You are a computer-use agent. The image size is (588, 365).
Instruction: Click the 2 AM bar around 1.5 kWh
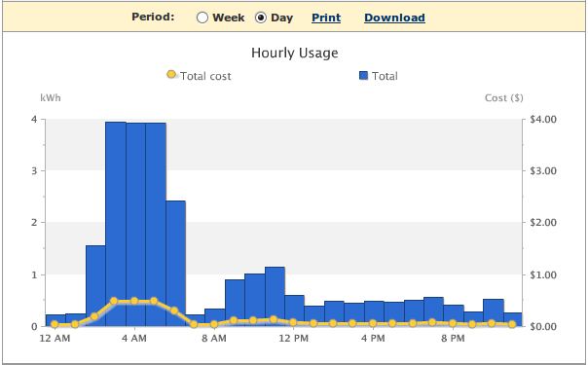tap(95, 285)
